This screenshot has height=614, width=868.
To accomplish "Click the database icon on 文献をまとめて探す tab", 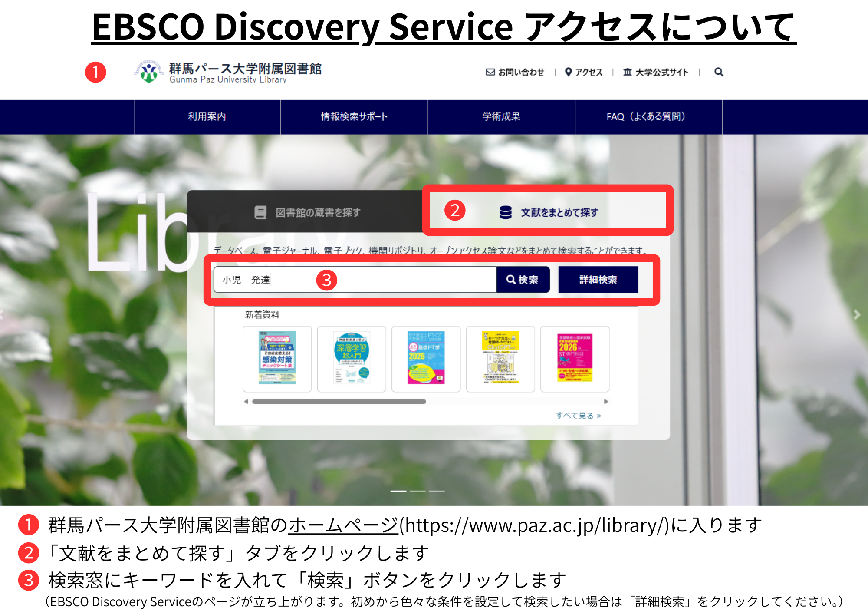I will pos(505,212).
